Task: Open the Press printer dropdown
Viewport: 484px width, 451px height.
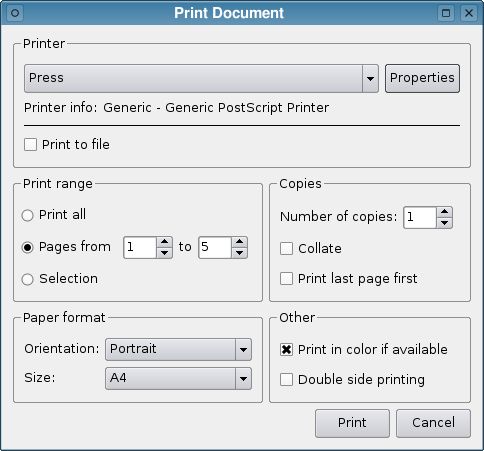Action: tap(201, 78)
